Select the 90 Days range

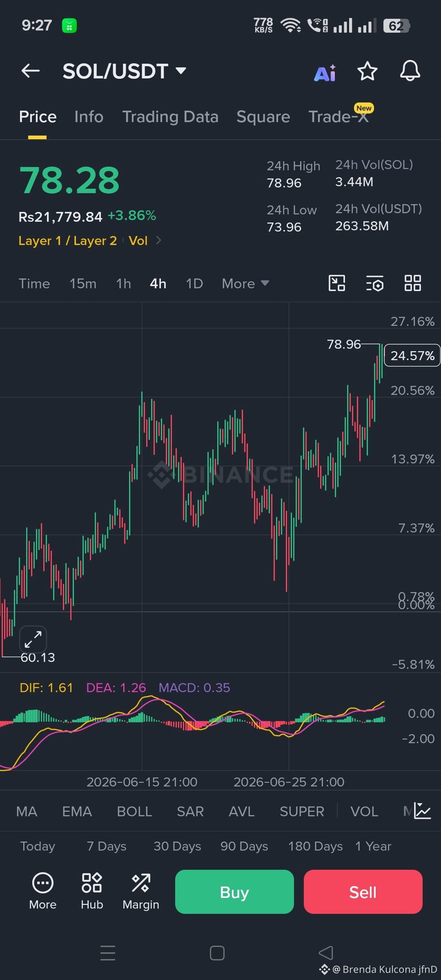244,846
